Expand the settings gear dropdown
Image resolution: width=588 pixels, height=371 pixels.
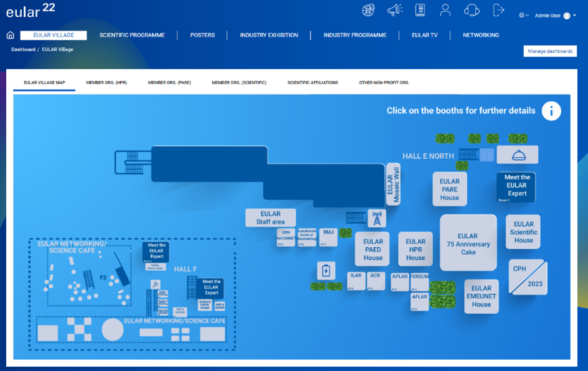pyautogui.click(x=523, y=16)
